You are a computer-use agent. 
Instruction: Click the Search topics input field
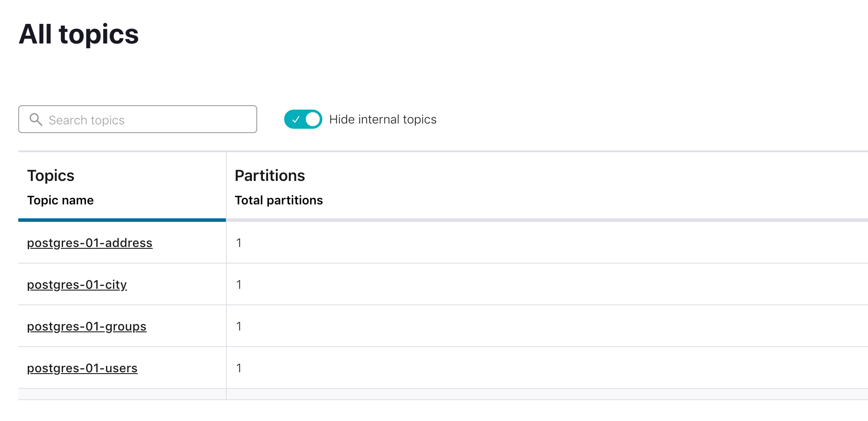(x=138, y=119)
